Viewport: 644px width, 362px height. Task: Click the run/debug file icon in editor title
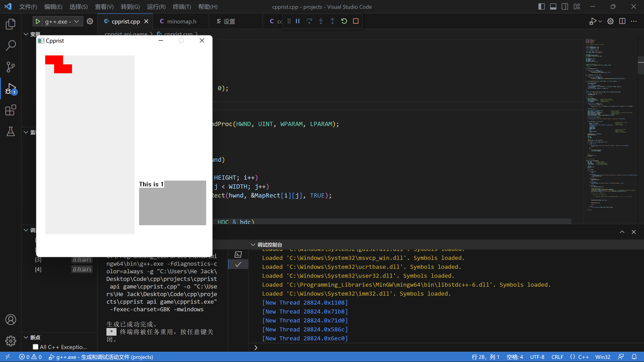tap(593, 21)
